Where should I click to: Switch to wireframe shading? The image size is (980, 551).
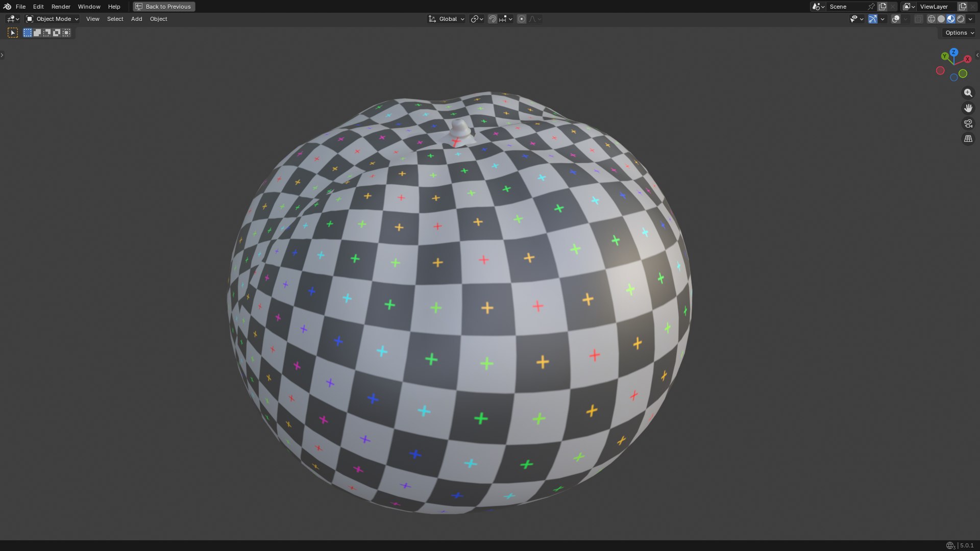point(932,19)
